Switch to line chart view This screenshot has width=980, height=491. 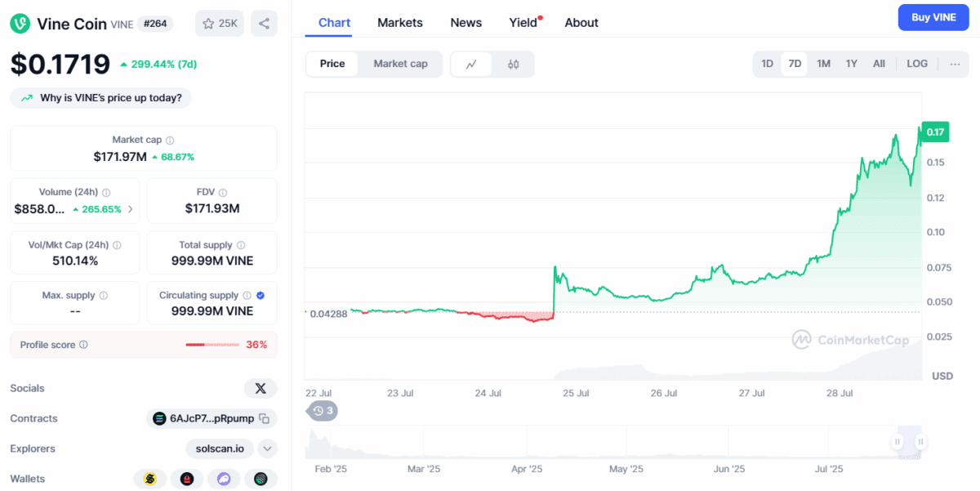pyautogui.click(x=471, y=65)
